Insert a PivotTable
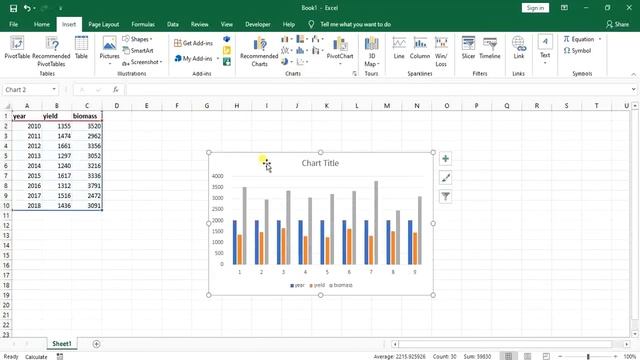The image size is (640, 360). 17,47
